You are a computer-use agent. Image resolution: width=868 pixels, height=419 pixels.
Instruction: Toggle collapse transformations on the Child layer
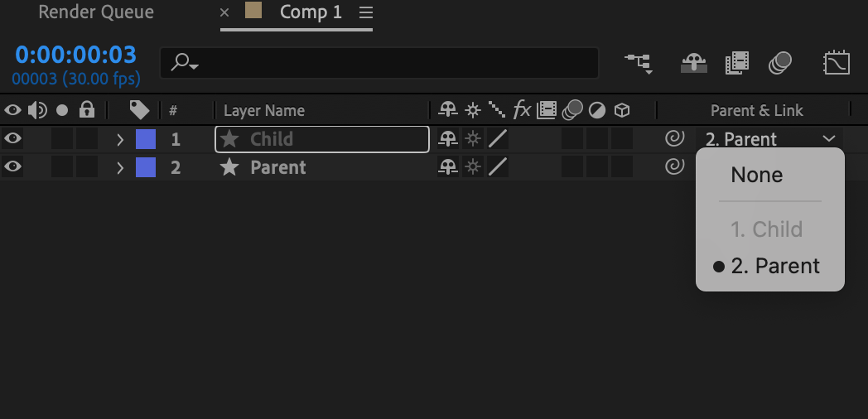[x=472, y=139]
